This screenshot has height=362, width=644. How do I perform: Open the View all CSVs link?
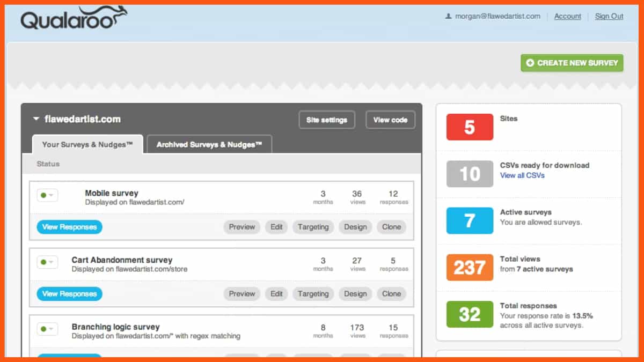point(522,175)
